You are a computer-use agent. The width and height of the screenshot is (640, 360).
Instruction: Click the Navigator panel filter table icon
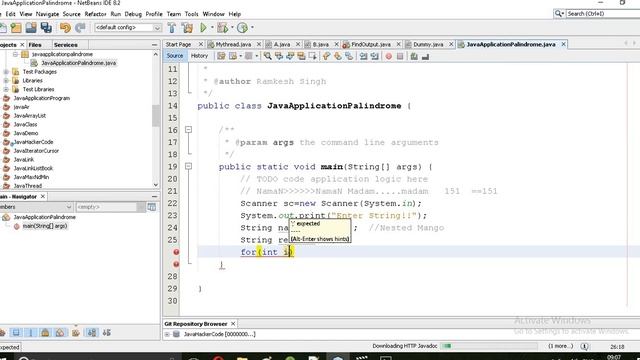click(151, 207)
